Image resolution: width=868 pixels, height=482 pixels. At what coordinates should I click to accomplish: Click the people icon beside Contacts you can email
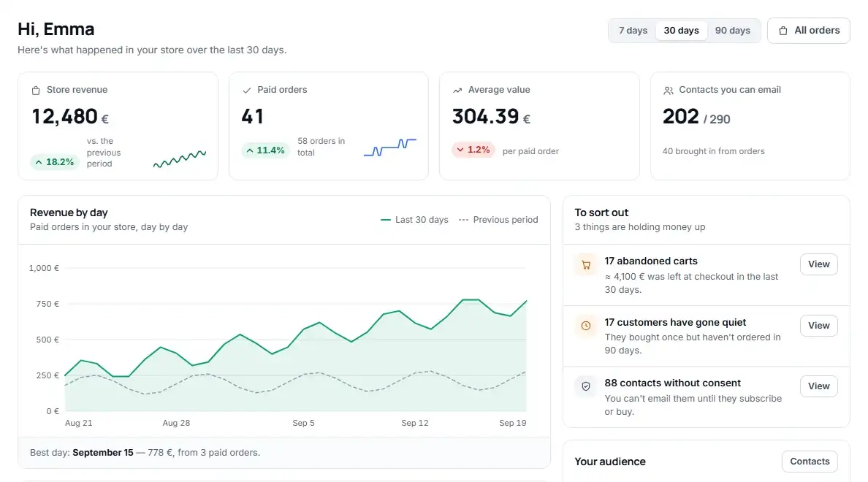click(x=668, y=91)
